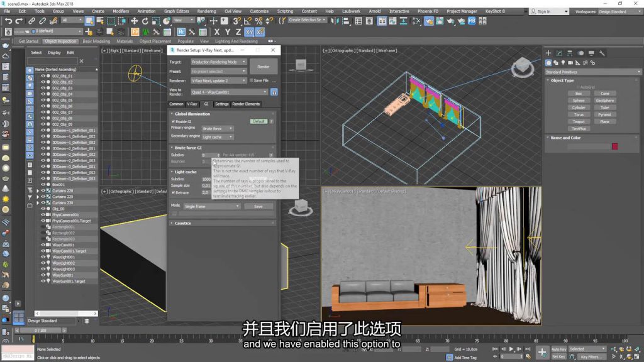The image size is (644, 362).
Task: Open the Hierarchy panel tab icon
Action: tap(570, 53)
